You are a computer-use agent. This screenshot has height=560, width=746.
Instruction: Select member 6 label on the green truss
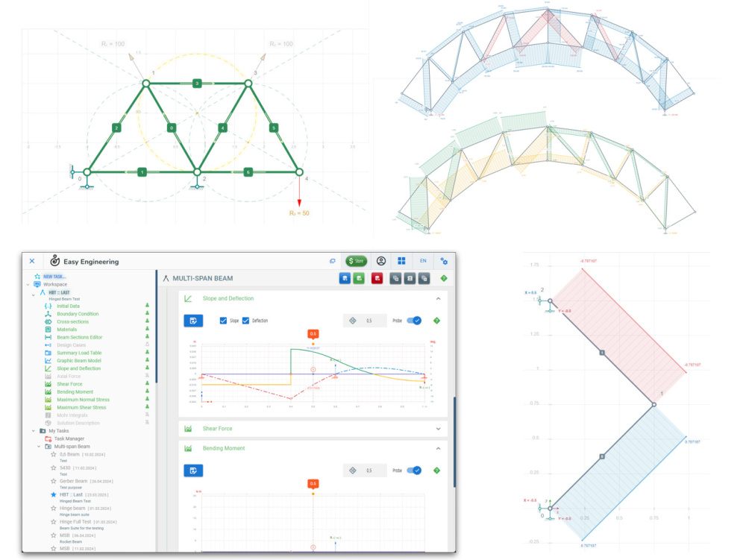[x=248, y=172]
